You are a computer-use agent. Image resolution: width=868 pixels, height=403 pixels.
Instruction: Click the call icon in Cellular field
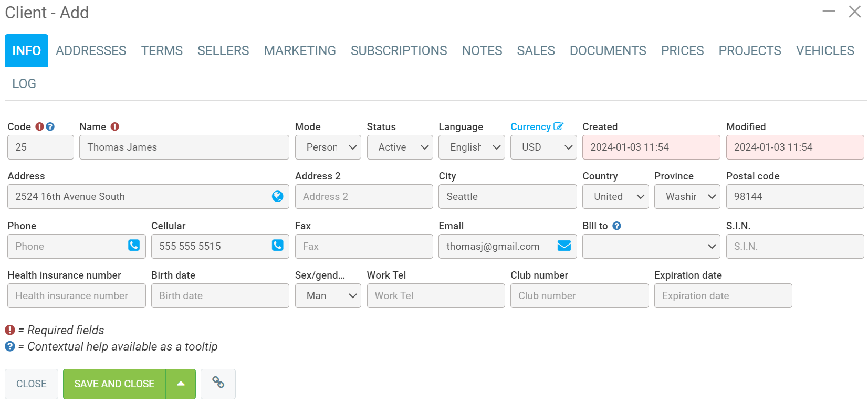[x=277, y=246]
